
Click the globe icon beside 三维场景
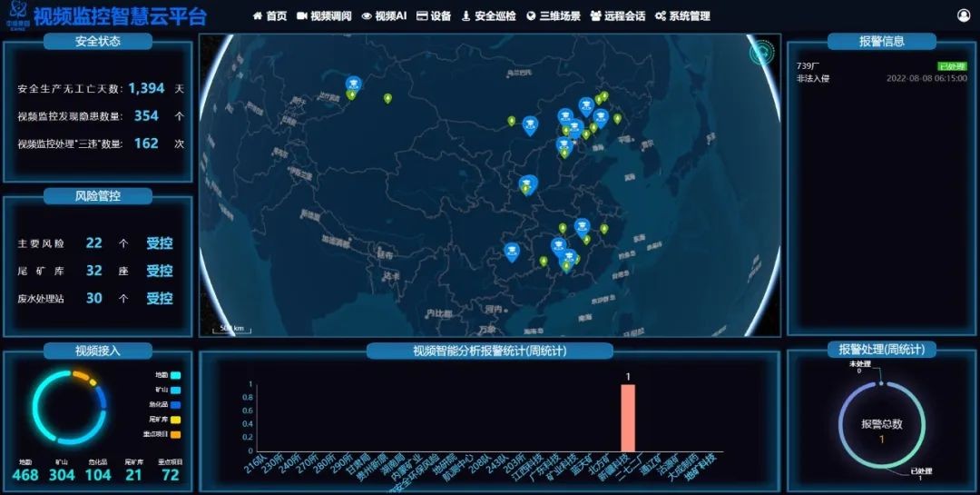click(531, 16)
